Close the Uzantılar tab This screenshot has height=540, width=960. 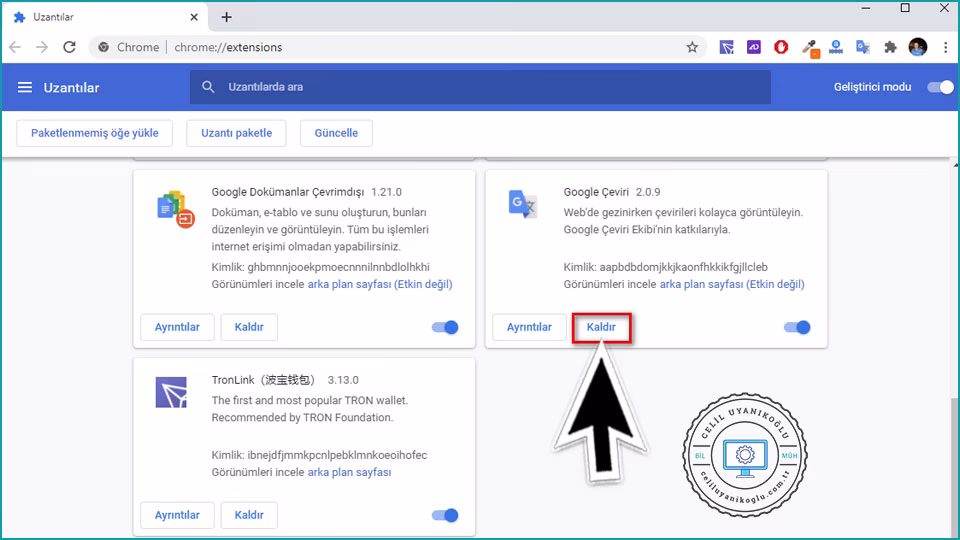194,17
